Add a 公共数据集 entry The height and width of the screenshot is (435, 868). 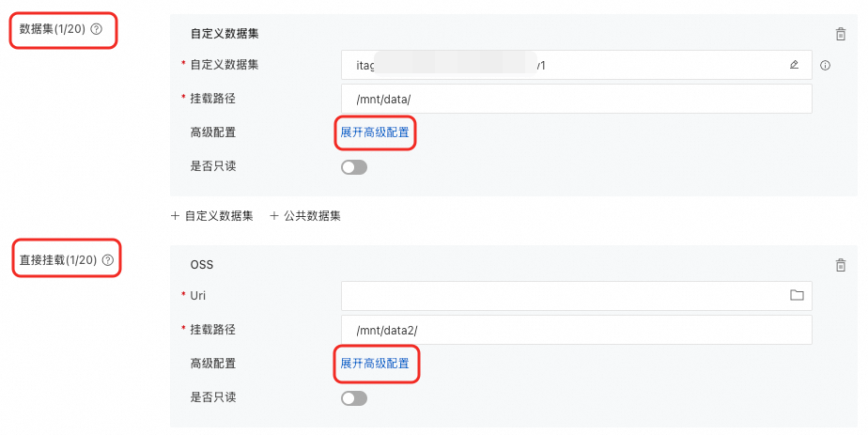(305, 215)
